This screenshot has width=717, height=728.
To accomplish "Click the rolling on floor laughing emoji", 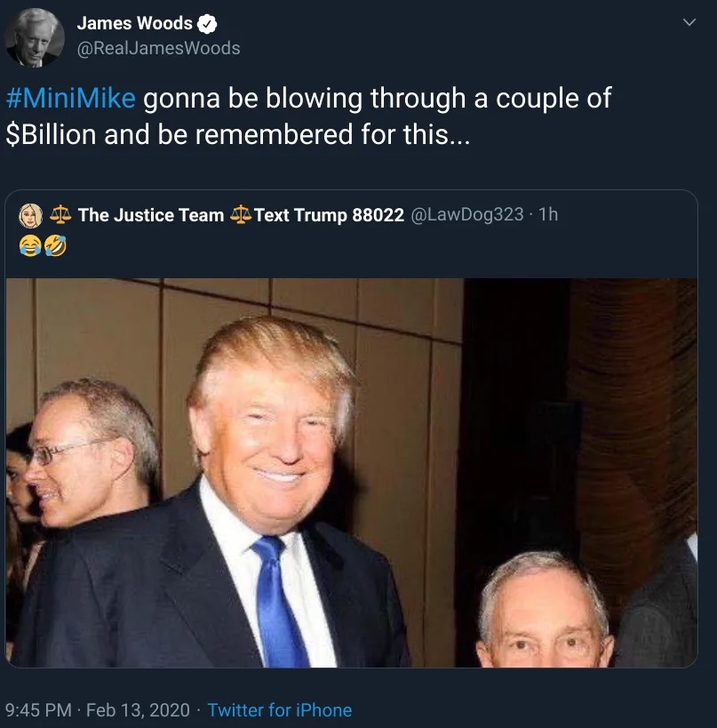I will [x=55, y=245].
